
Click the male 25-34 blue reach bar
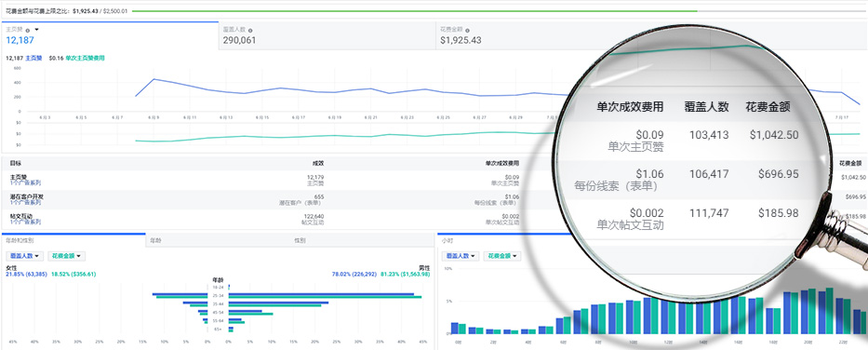(x=321, y=294)
